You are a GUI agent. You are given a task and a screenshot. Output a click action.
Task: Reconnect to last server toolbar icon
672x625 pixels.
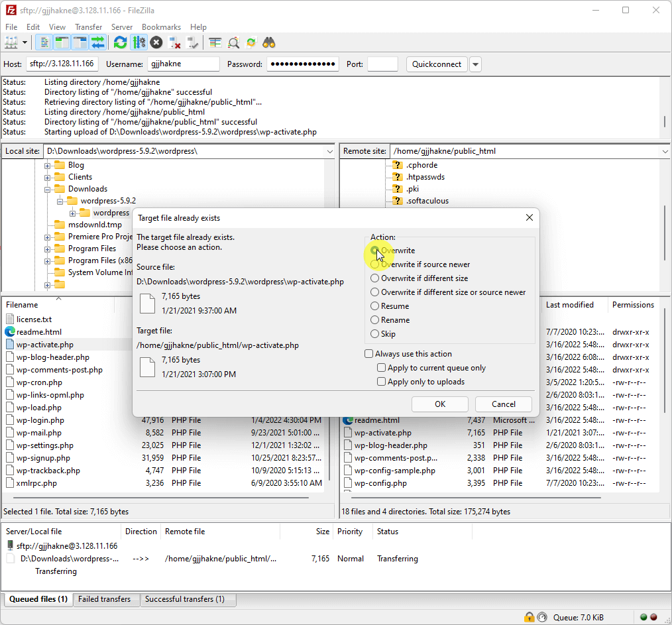(193, 42)
